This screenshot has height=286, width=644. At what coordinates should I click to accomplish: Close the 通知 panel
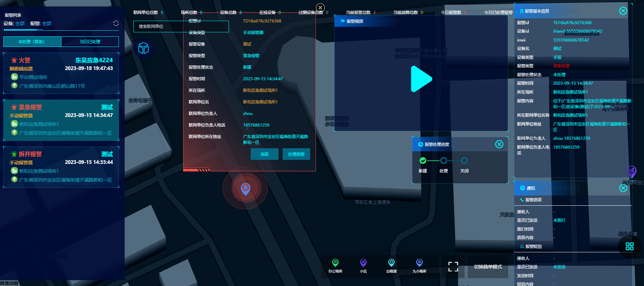tap(623, 188)
